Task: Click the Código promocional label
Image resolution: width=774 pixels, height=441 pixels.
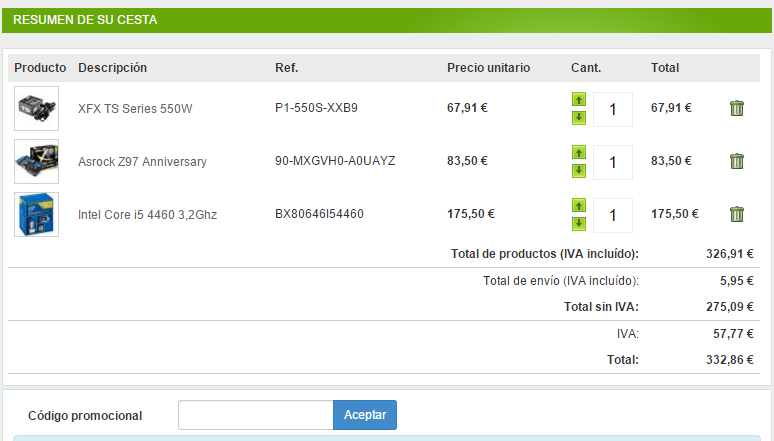Action: tap(85, 415)
